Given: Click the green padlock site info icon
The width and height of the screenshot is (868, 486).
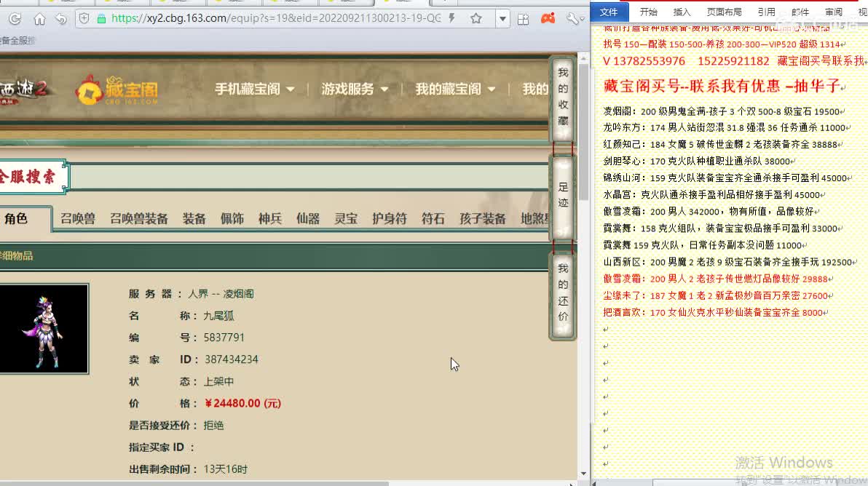Looking at the screenshot, I should [x=101, y=19].
